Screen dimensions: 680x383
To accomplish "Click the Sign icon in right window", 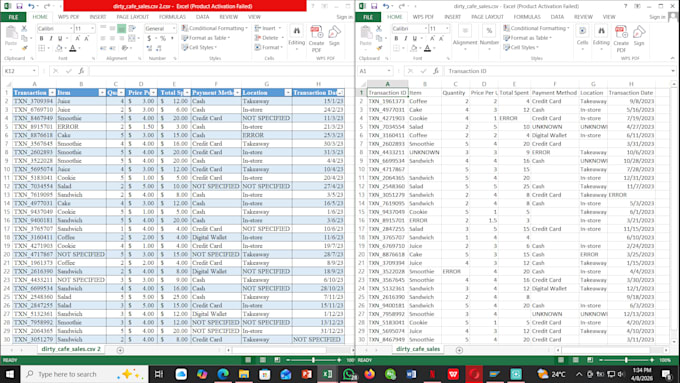I will (x=638, y=36).
